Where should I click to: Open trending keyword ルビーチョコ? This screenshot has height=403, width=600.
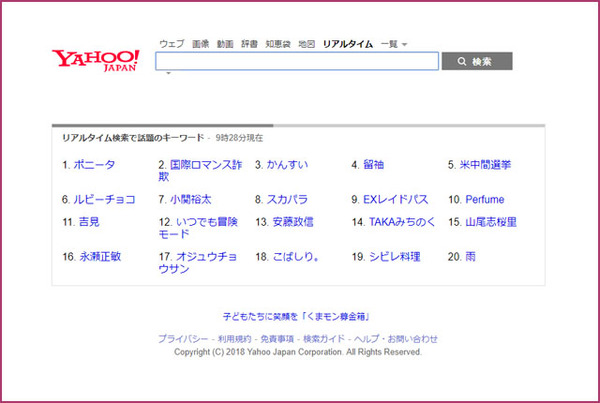coord(104,199)
